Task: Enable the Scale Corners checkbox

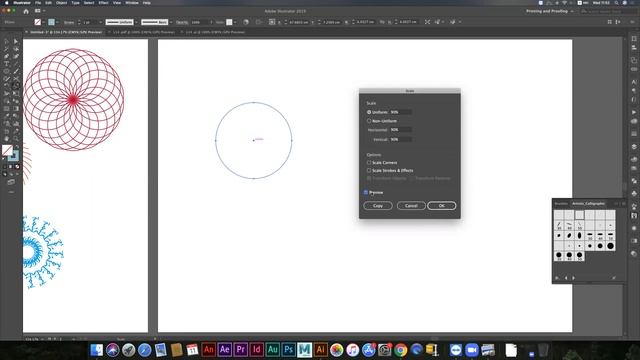Action: click(x=369, y=162)
